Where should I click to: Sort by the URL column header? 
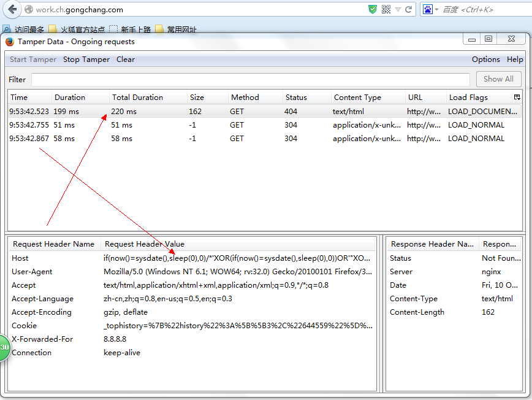pyautogui.click(x=426, y=98)
